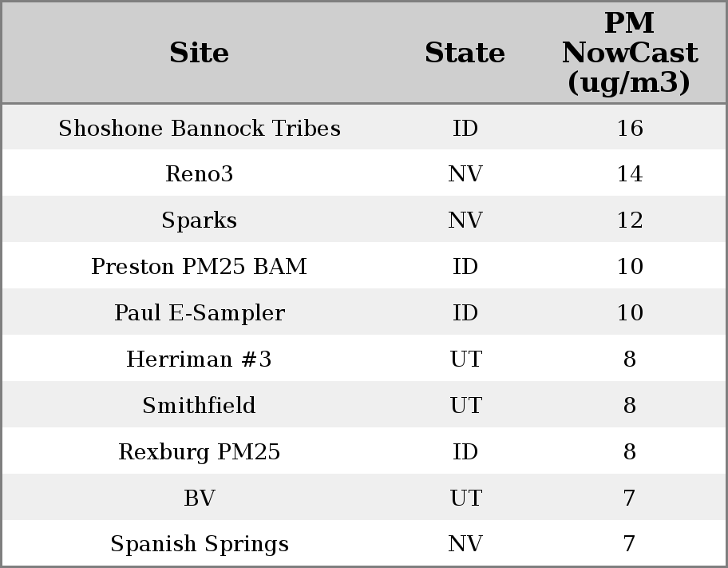Select the Preston PM25 BAM row

199,267
